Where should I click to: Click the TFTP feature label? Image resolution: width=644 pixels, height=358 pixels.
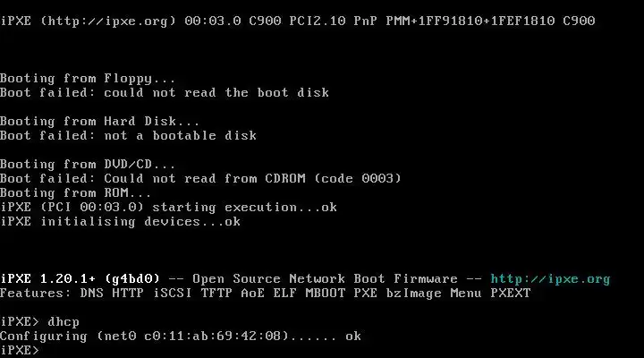tap(216, 294)
